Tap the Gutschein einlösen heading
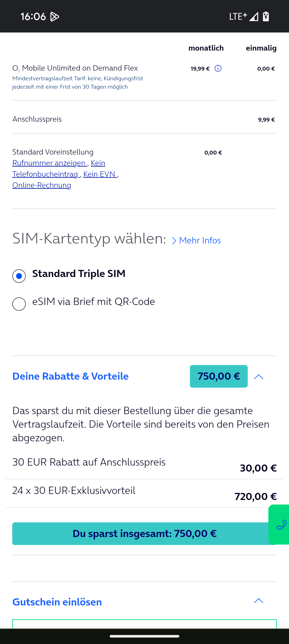 point(57,602)
